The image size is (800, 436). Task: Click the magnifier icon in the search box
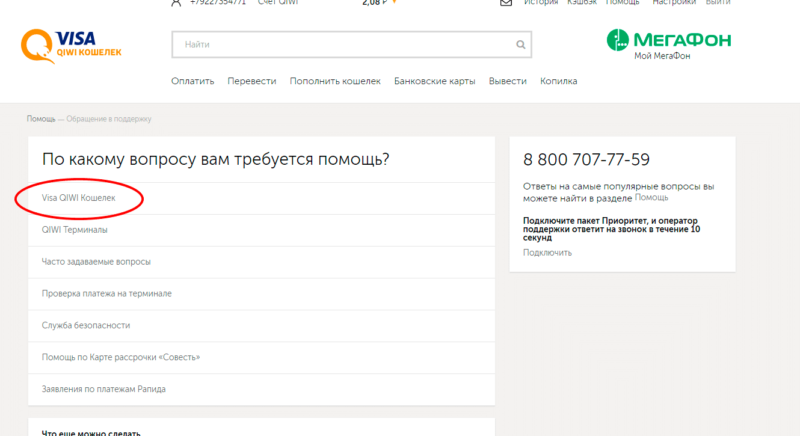tap(520, 44)
